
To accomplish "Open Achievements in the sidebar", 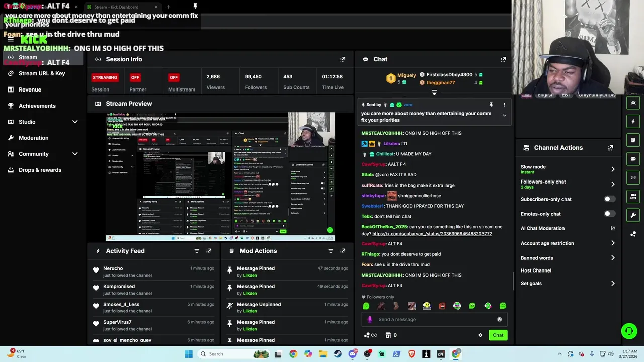I will pyautogui.click(x=37, y=106).
